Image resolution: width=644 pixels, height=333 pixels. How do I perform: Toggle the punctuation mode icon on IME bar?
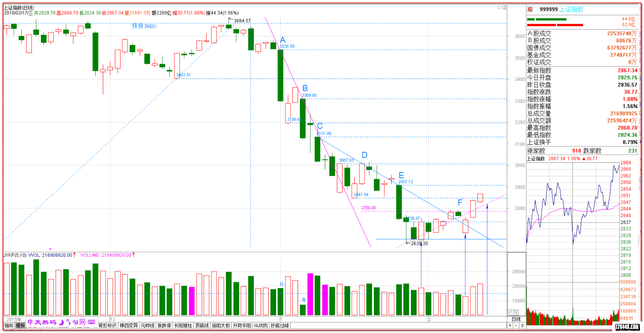click(x=68, y=322)
